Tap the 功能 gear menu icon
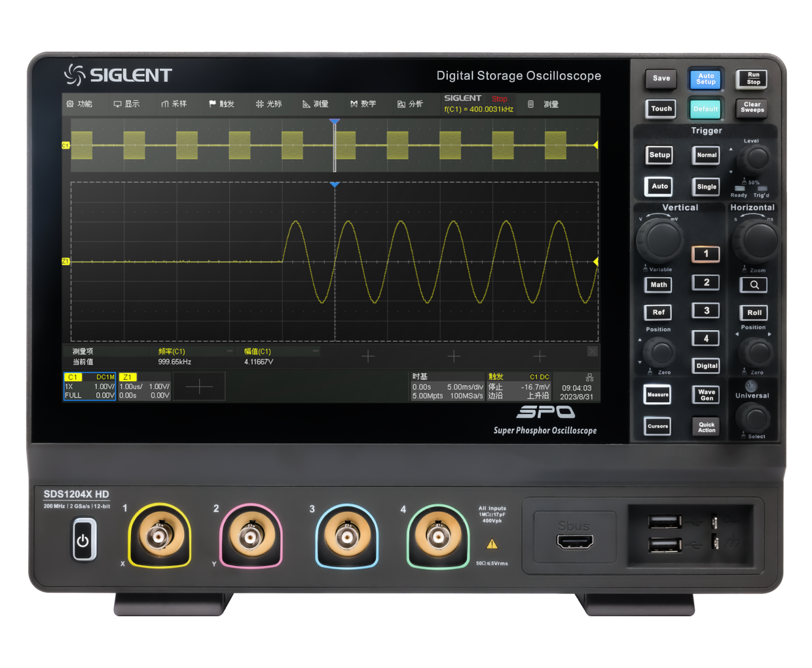The height and width of the screenshot is (668, 812). 70,104
